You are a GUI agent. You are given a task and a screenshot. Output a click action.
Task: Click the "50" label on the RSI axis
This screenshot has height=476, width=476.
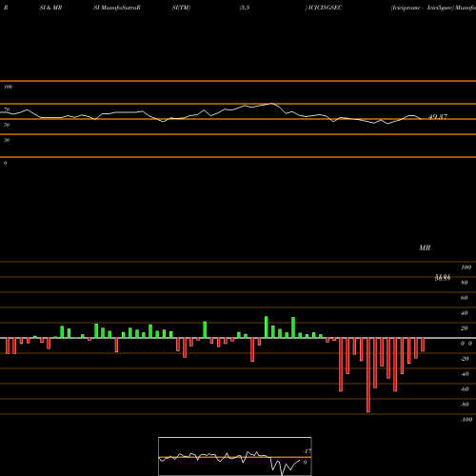(7, 125)
